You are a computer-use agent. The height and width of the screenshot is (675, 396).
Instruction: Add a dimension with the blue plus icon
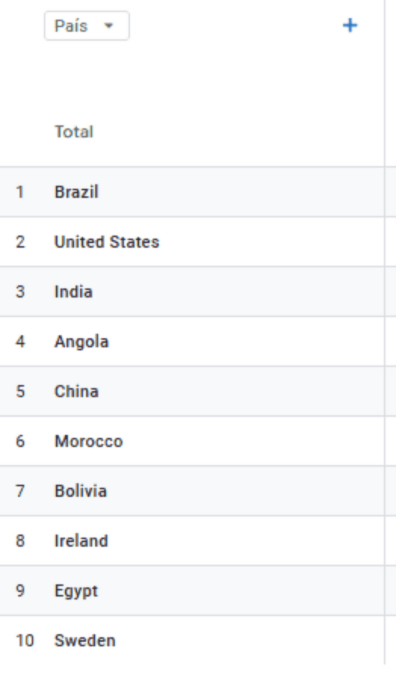point(350,26)
